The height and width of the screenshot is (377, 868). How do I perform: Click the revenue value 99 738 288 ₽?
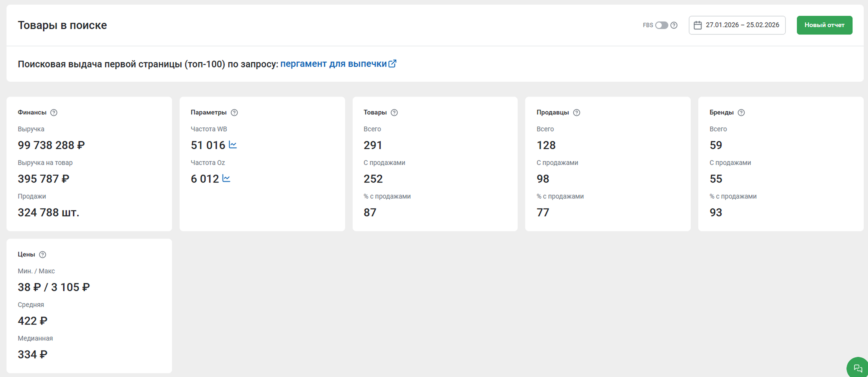tap(51, 145)
